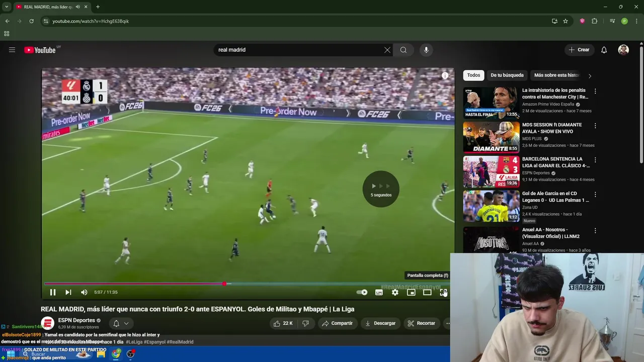This screenshot has width=644, height=362.
Task: Go back with browser back arrow
Action: tap(7, 21)
